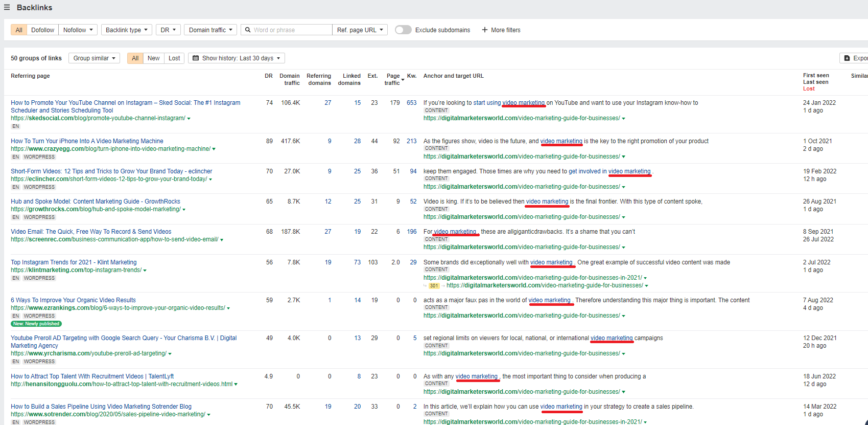
Task: Click ext. links value 103 in Klint row
Action: tap(373, 262)
